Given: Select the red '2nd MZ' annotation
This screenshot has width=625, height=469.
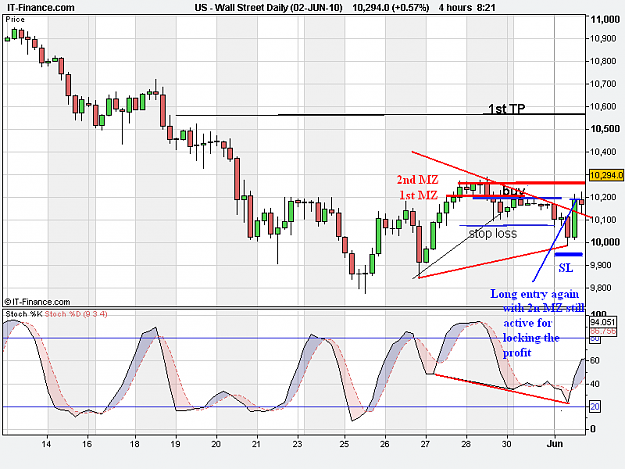Looking at the screenshot, I should pos(417,180).
